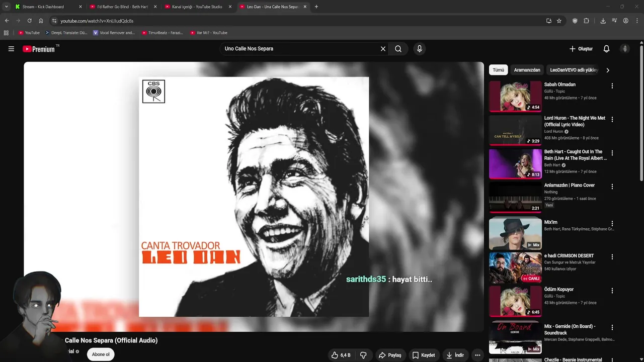Open the tab search dropdown arrow
This screenshot has width=644, height=362.
(6, 7)
